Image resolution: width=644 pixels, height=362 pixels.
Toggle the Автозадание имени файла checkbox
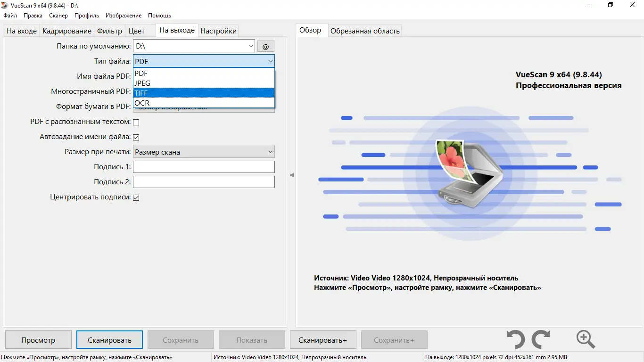tap(136, 137)
